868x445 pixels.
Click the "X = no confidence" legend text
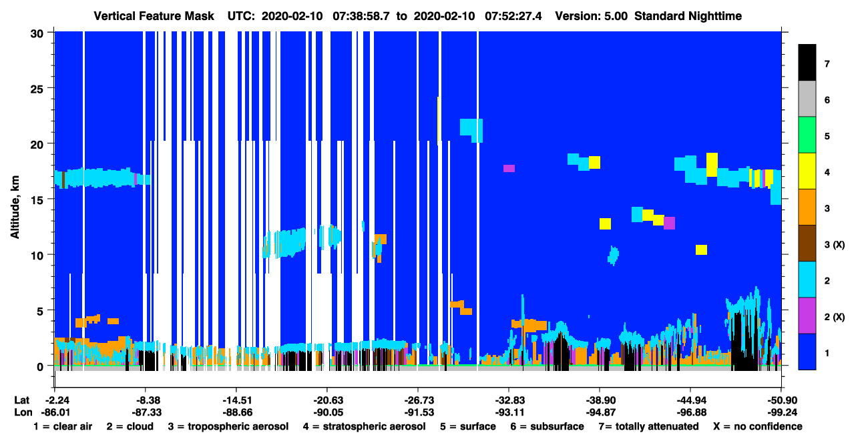point(758,426)
